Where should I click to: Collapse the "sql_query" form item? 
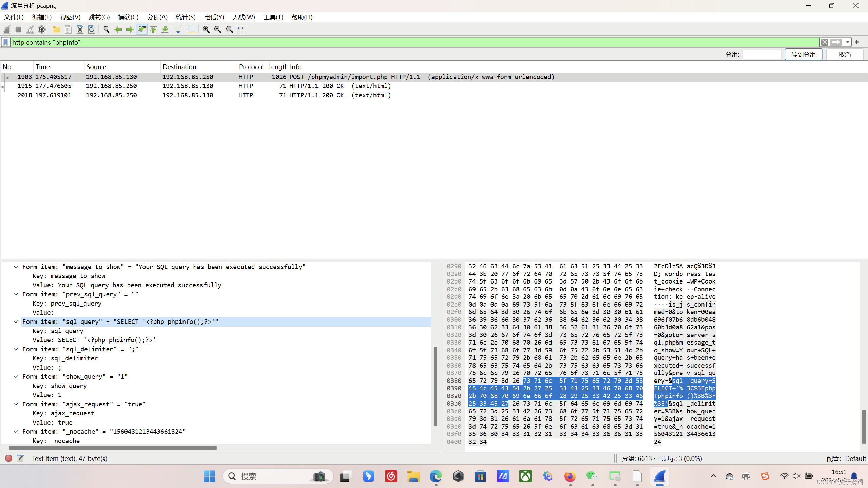click(x=16, y=321)
